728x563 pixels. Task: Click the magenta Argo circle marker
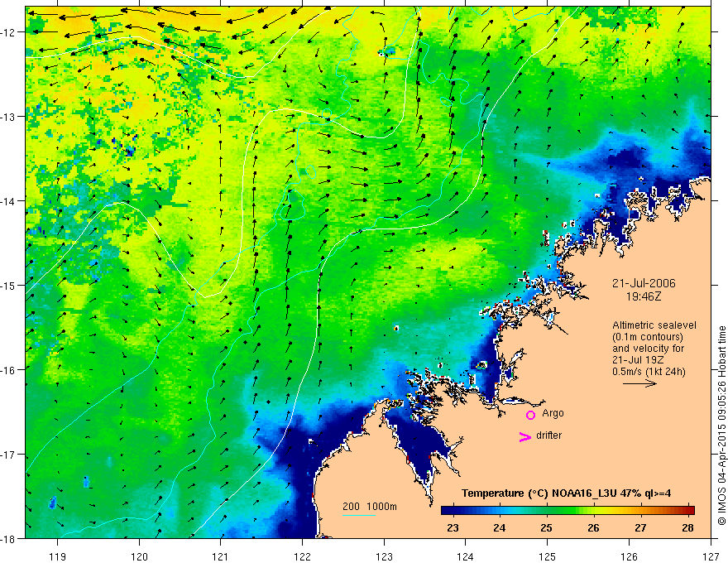tap(530, 415)
